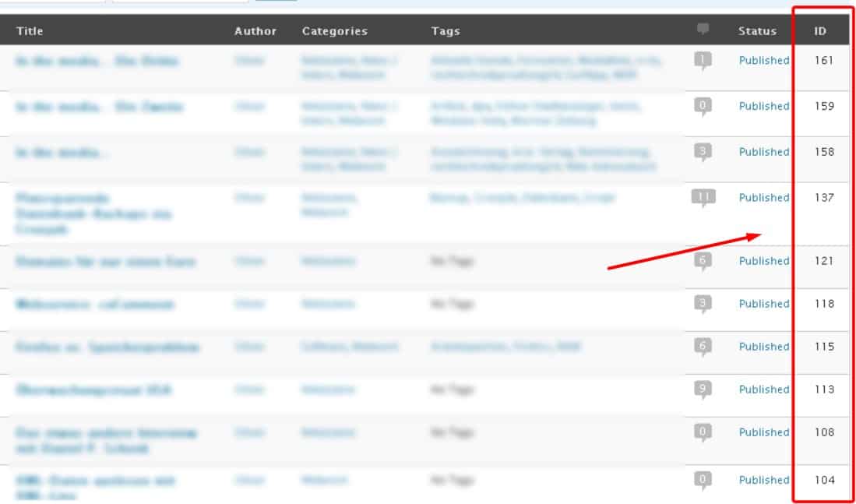Open the comment bubble for post ID 159
The height and width of the screenshot is (504, 856).
click(x=703, y=107)
